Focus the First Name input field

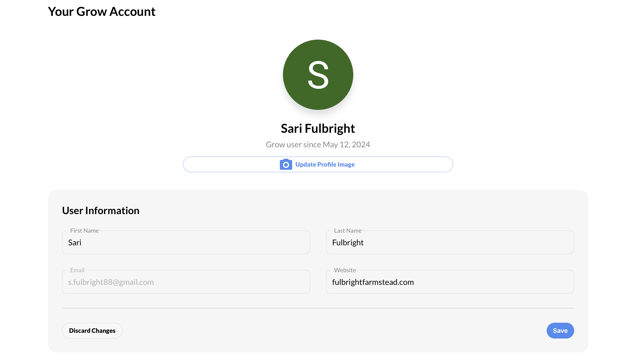186,242
